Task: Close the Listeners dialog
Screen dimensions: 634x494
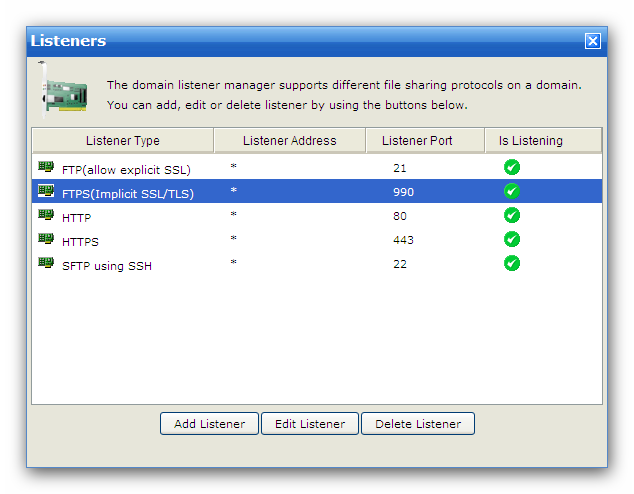Action: click(592, 41)
